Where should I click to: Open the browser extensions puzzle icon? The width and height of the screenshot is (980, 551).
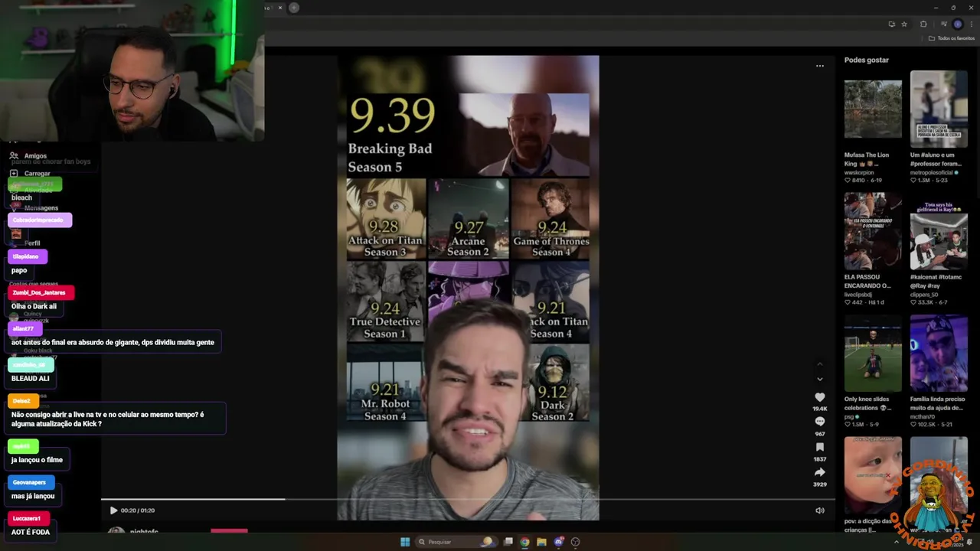click(x=923, y=24)
